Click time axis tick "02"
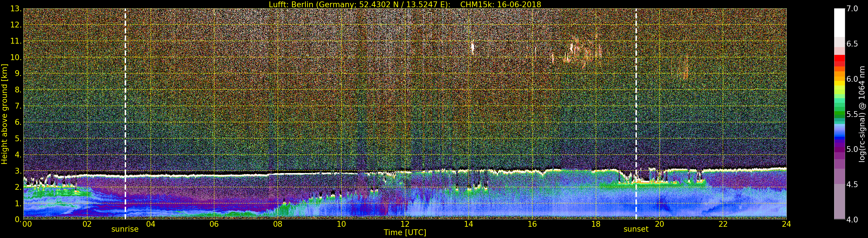 (87, 224)
